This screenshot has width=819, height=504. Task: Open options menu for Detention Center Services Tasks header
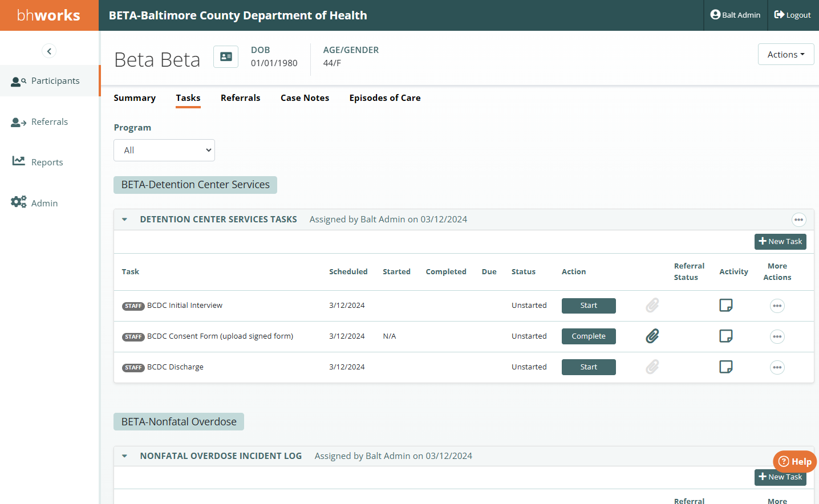[x=798, y=220]
